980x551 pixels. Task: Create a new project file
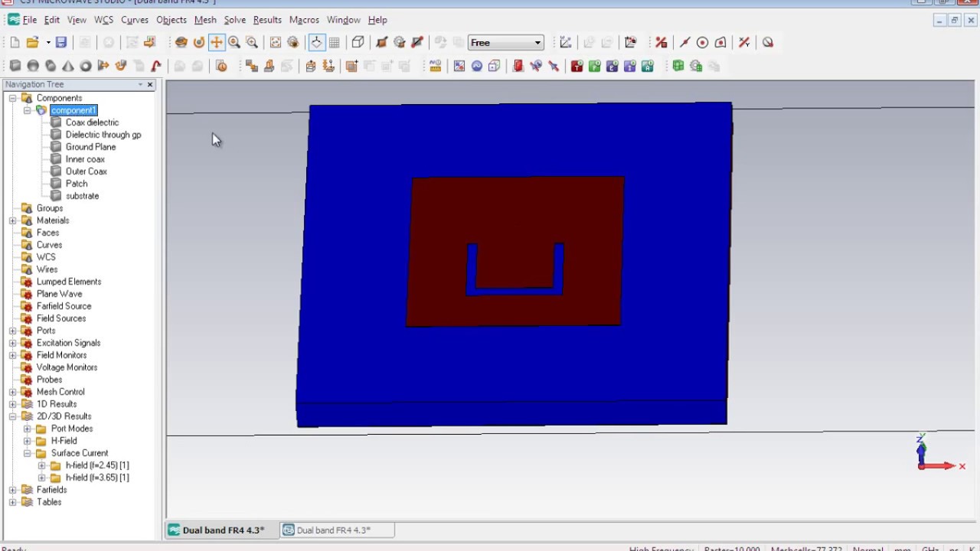(15, 43)
